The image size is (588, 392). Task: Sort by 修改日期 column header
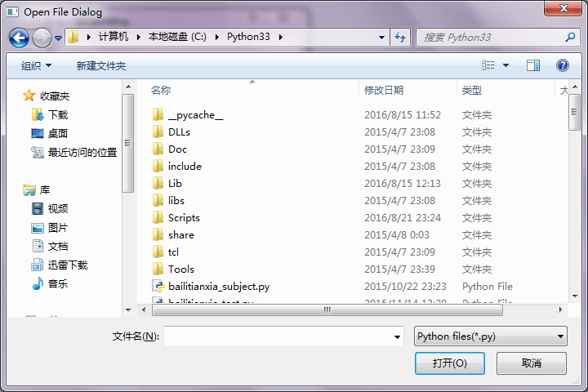384,91
